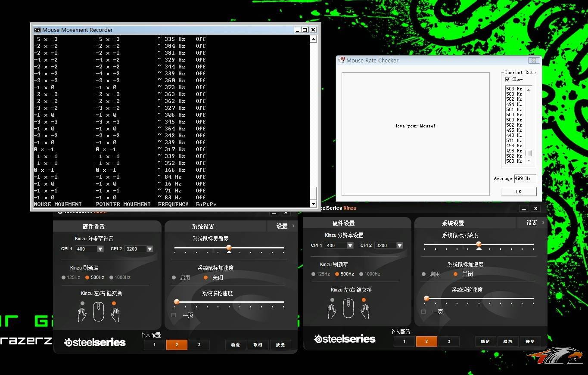Switch to profile 3 in right SteelSeries window

[x=449, y=341]
